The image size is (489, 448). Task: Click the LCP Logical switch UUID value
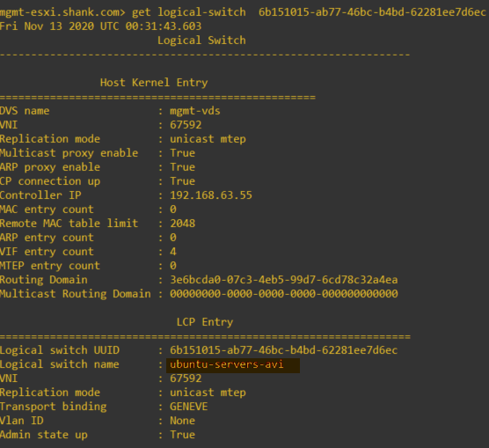pyautogui.click(x=284, y=350)
